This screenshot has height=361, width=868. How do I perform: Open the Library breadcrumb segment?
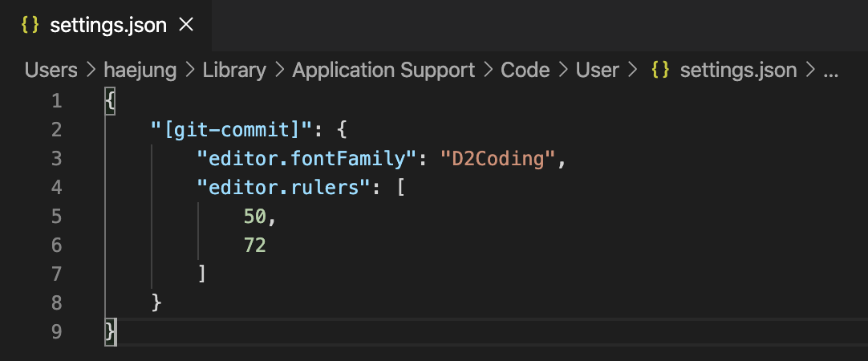click(234, 71)
